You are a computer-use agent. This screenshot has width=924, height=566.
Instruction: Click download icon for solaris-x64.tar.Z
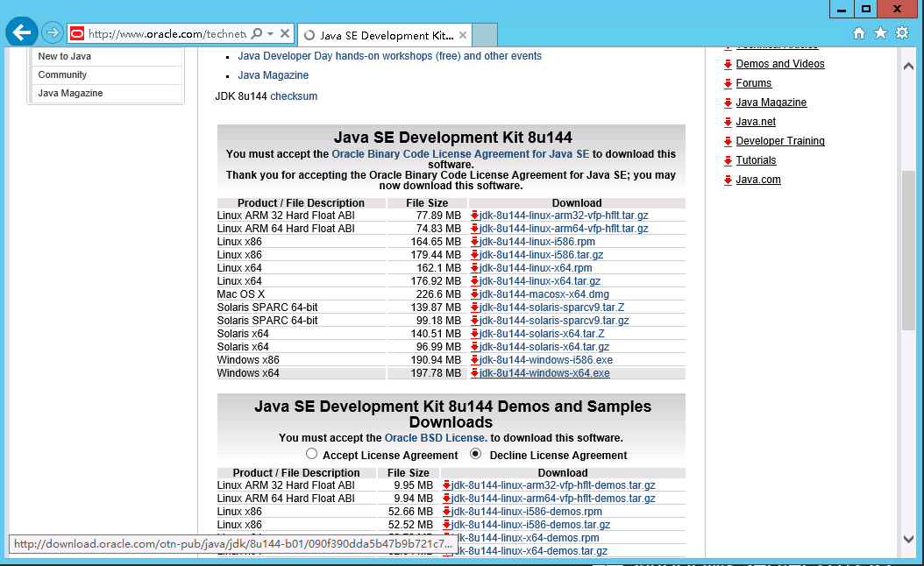[474, 334]
